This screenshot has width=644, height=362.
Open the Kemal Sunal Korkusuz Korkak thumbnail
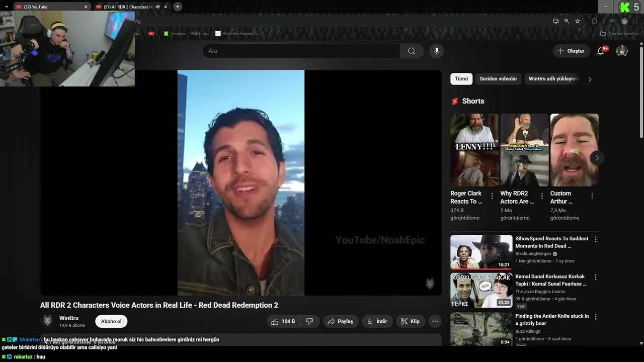coord(481,290)
